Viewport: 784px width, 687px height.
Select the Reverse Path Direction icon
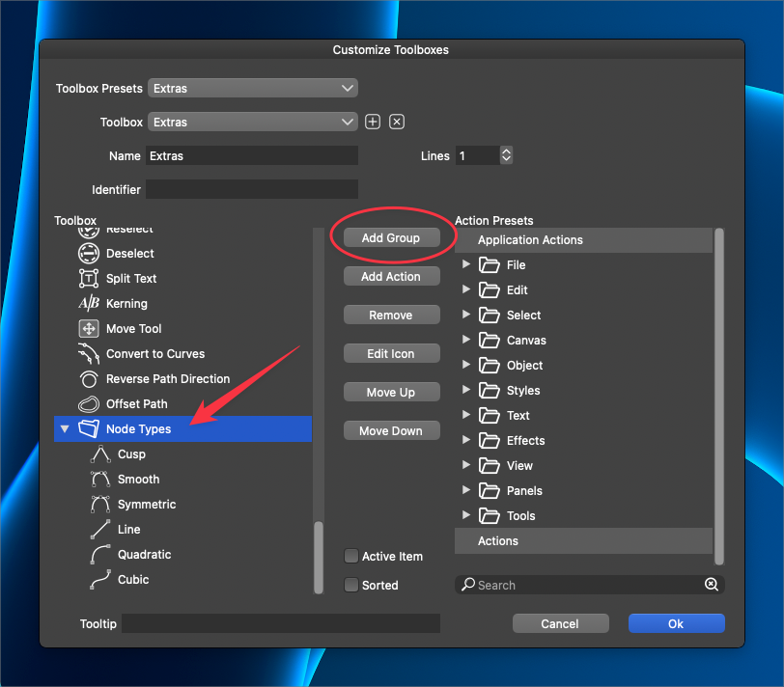[x=89, y=379]
